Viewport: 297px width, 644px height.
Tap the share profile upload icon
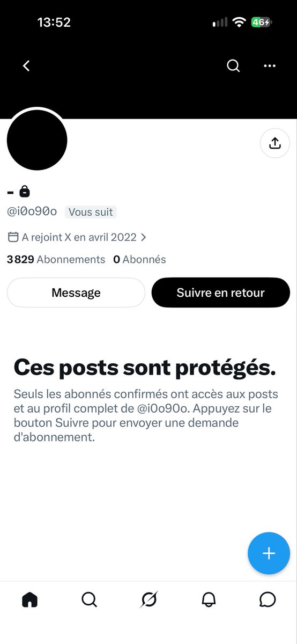(274, 143)
